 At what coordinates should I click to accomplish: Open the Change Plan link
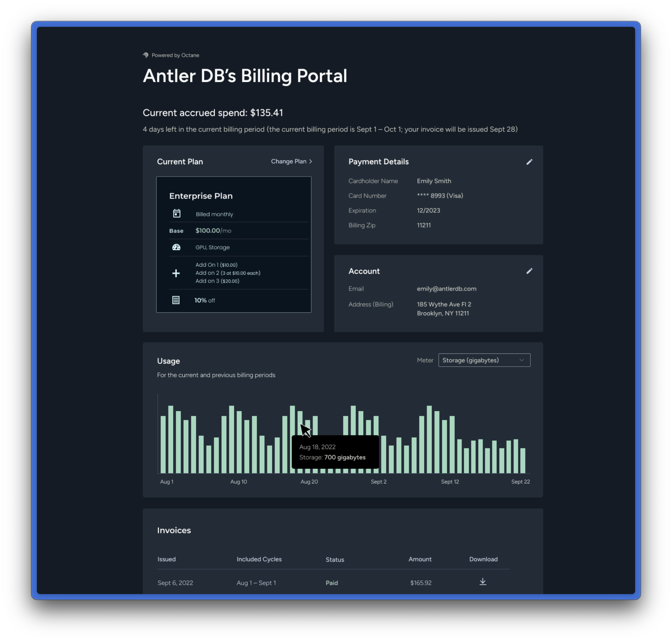[288, 161]
